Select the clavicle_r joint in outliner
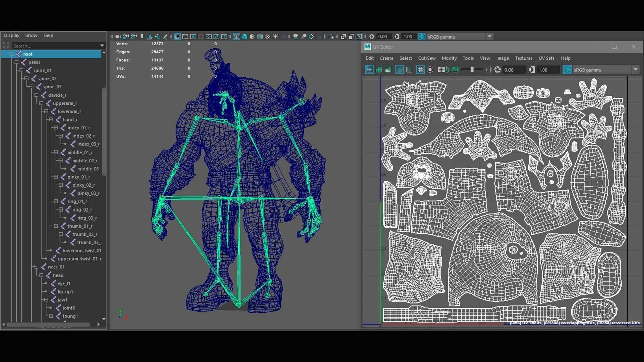The image size is (644, 362). (x=57, y=95)
